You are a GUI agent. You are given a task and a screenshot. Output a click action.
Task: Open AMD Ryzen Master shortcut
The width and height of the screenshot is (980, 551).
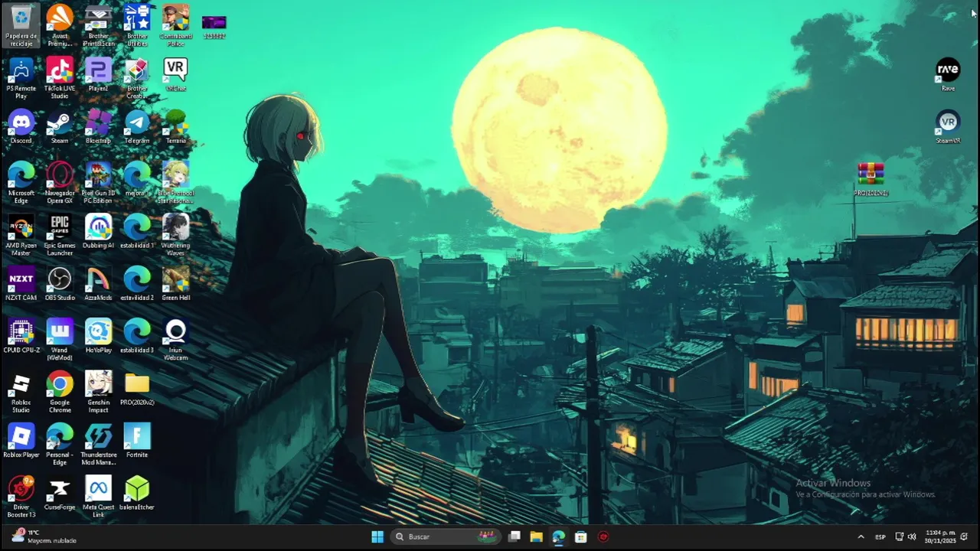(x=21, y=234)
